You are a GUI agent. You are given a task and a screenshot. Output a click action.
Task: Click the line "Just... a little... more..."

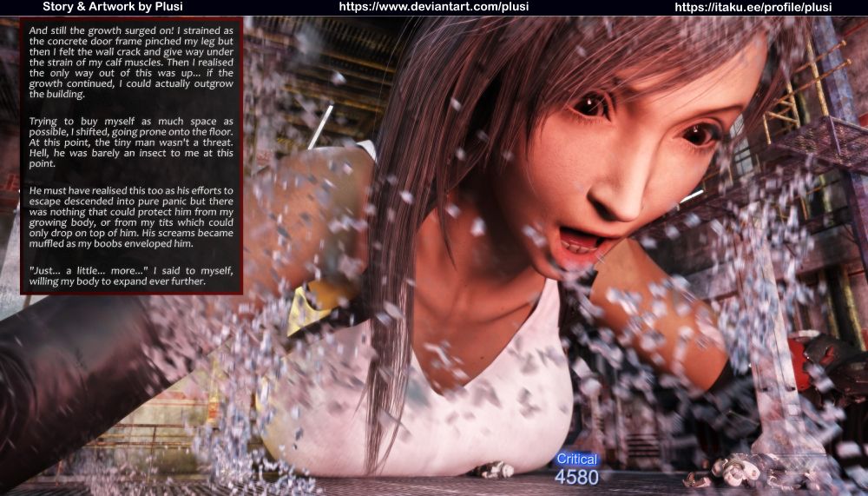pos(131,275)
